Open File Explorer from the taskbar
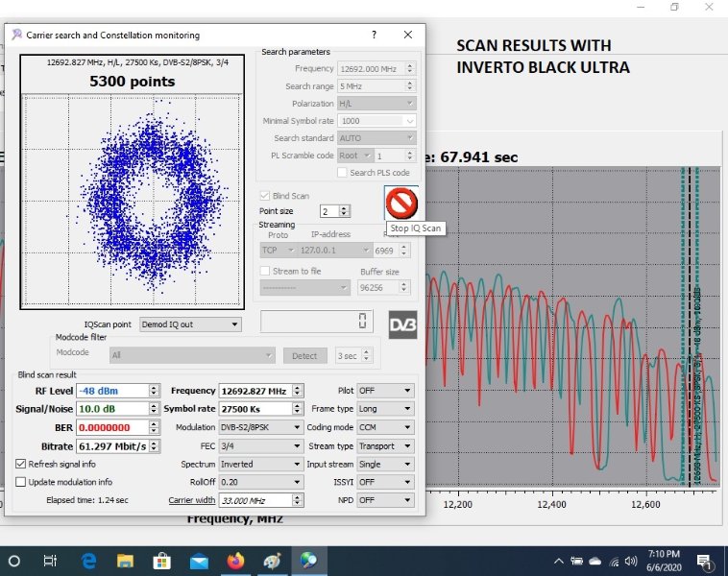728x576 pixels. point(125,561)
